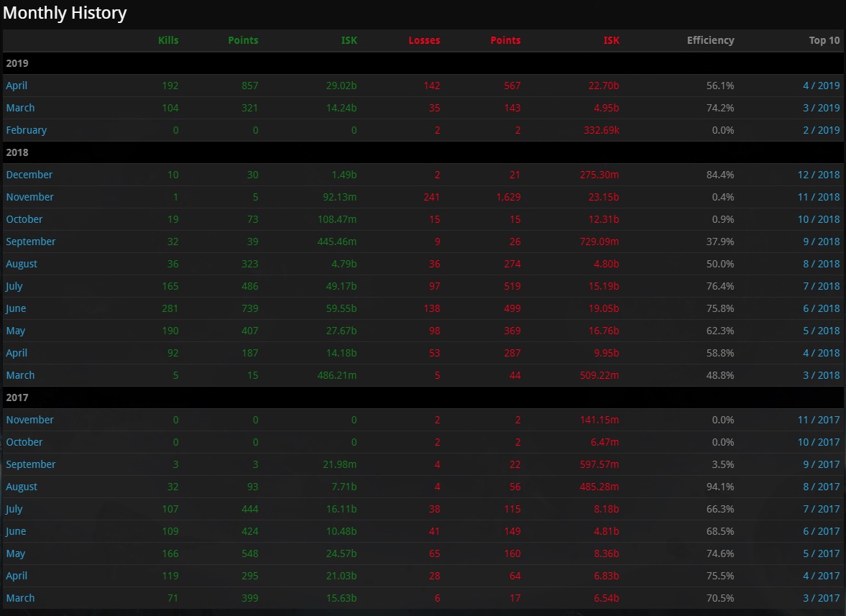Select the November 2018 month link

[x=29, y=197]
